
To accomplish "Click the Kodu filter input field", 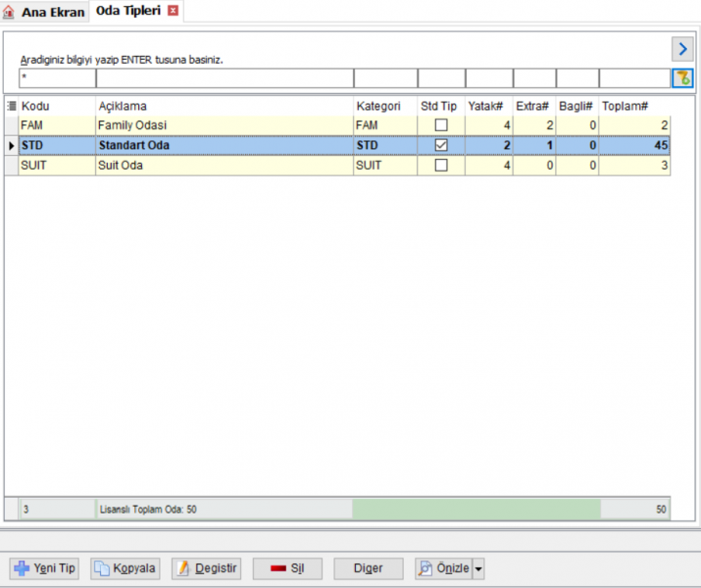I will coord(57,78).
